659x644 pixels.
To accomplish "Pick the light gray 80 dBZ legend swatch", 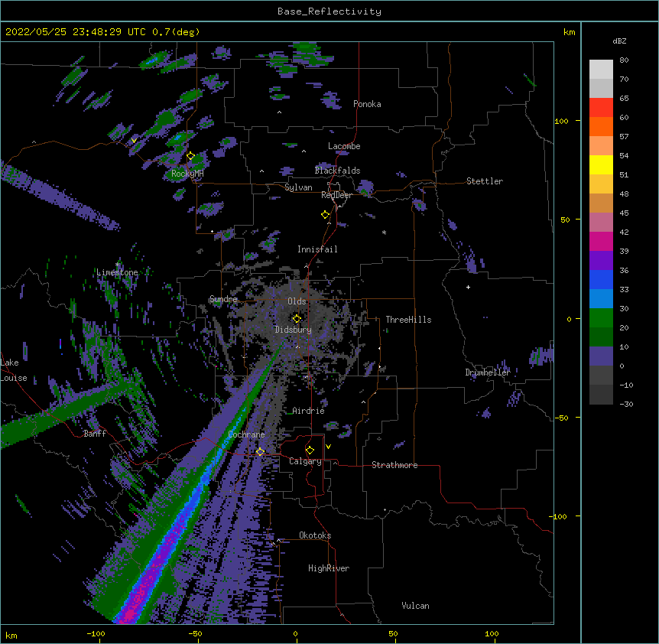I will pos(601,70).
